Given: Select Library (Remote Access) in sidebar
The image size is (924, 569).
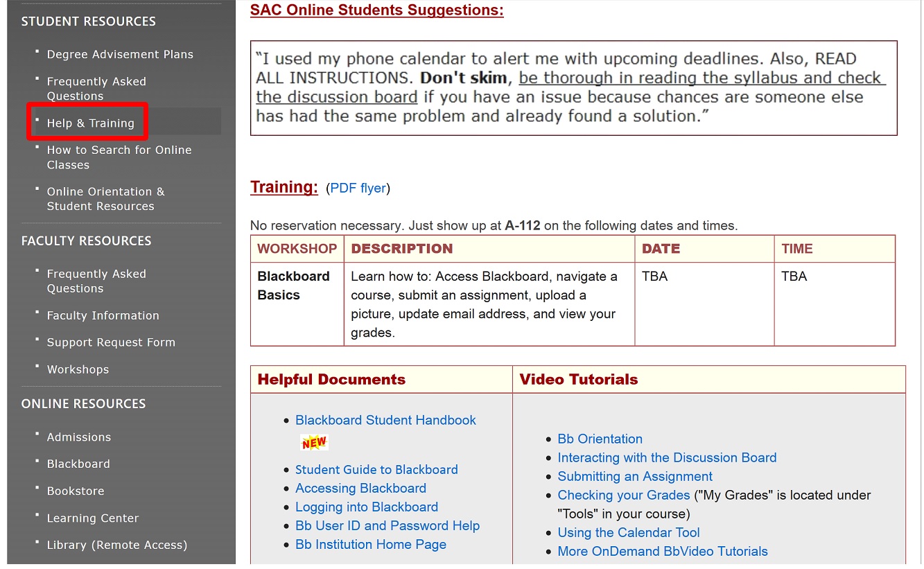Looking at the screenshot, I should click(116, 545).
